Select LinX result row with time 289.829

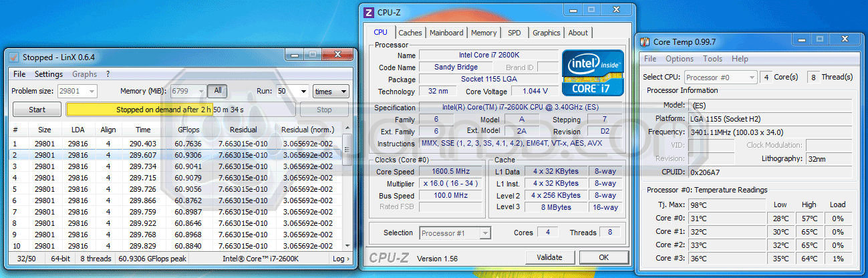point(176,246)
